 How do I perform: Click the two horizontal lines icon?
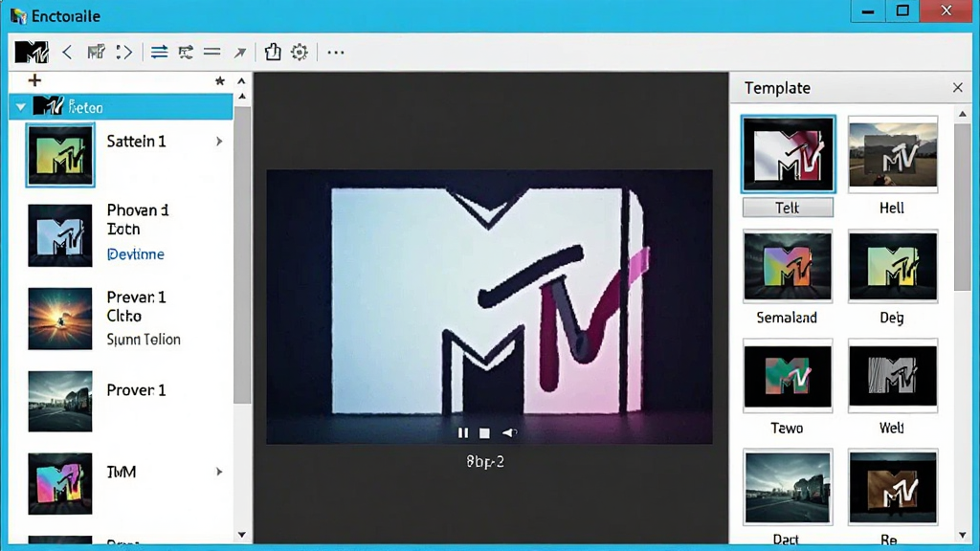[212, 52]
